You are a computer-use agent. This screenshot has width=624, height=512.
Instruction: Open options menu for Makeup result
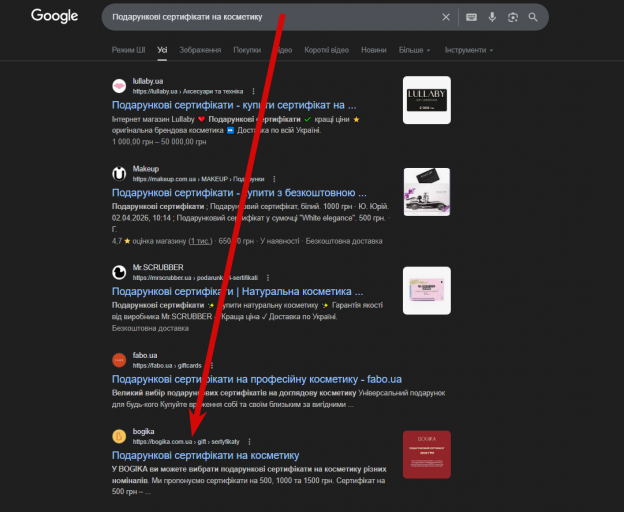274,179
